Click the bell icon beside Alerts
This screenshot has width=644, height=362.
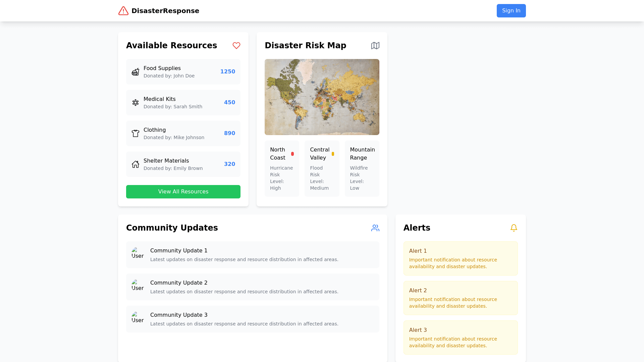(514, 228)
